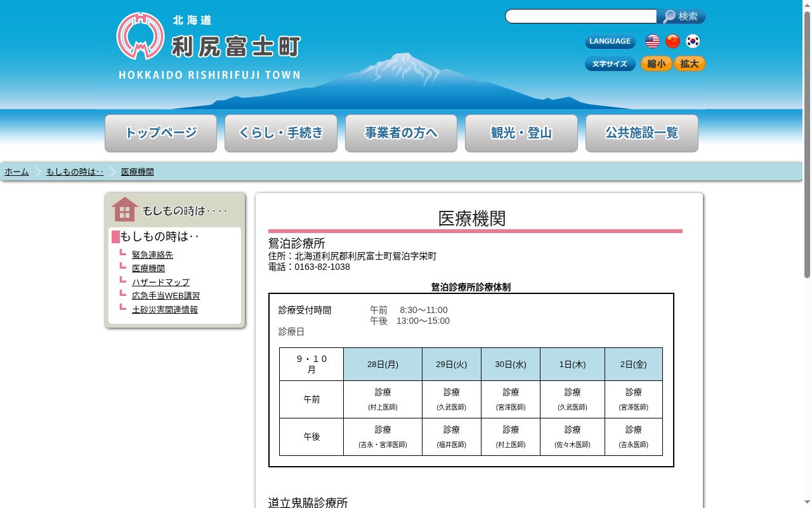
Task: Click the 28日(月) table header cell
Action: click(383, 364)
